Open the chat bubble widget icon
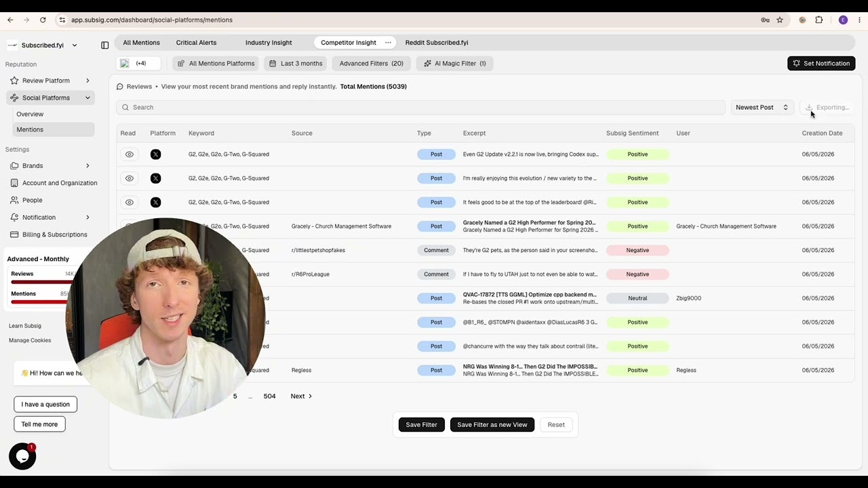Viewport: 868px width, 488px height. [22, 457]
